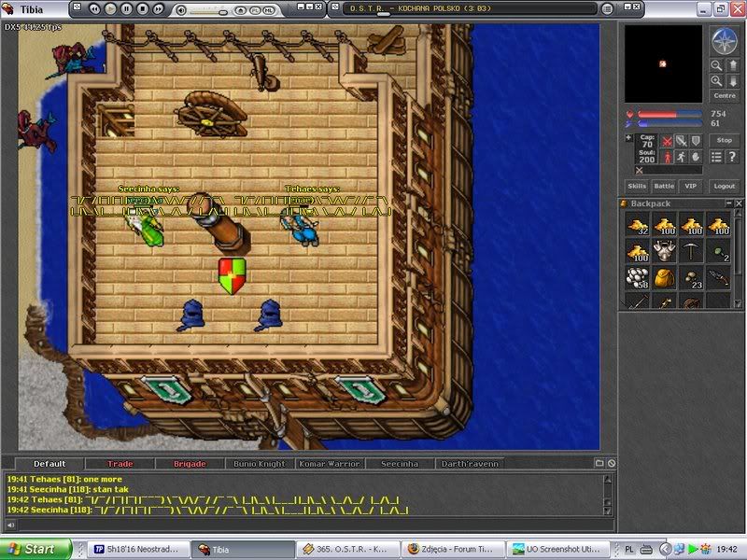The image size is (747, 560).
Task: Open the VIP list
Action: tap(691, 186)
